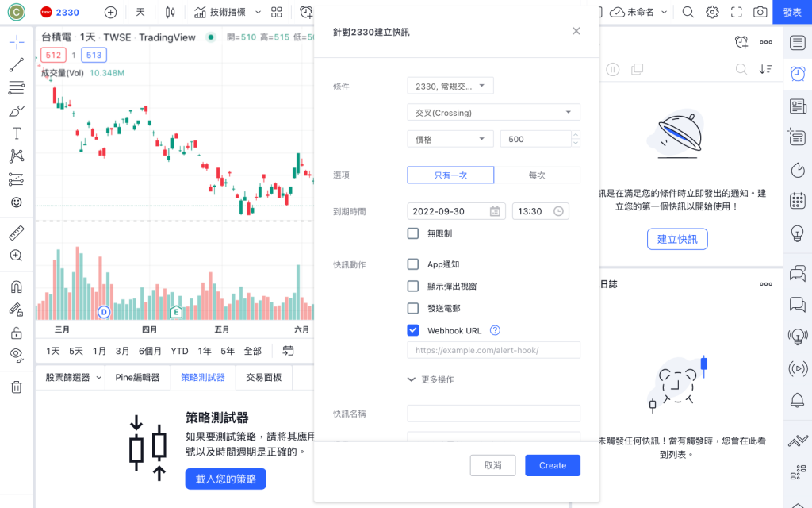
Task: Open the alerts alarm clock sidebar icon
Action: tap(798, 74)
